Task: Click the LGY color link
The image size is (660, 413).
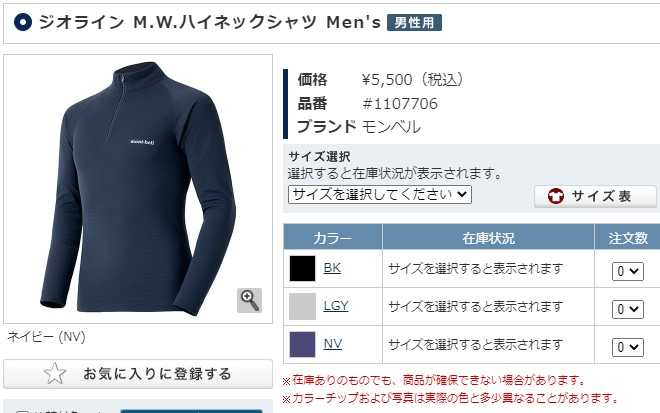Action: point(336,306)
